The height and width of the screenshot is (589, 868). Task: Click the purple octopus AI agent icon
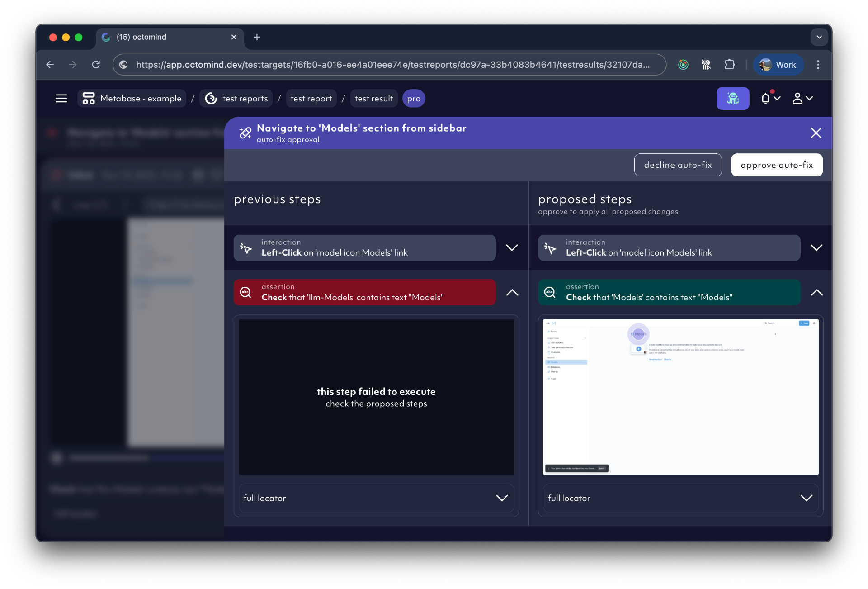(732, 99)
